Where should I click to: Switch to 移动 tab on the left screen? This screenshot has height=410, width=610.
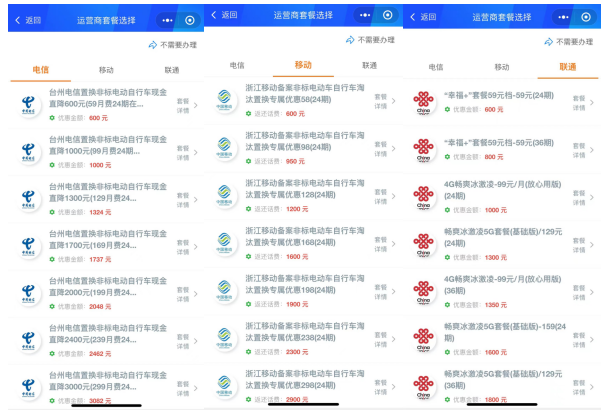coord(106,70)
